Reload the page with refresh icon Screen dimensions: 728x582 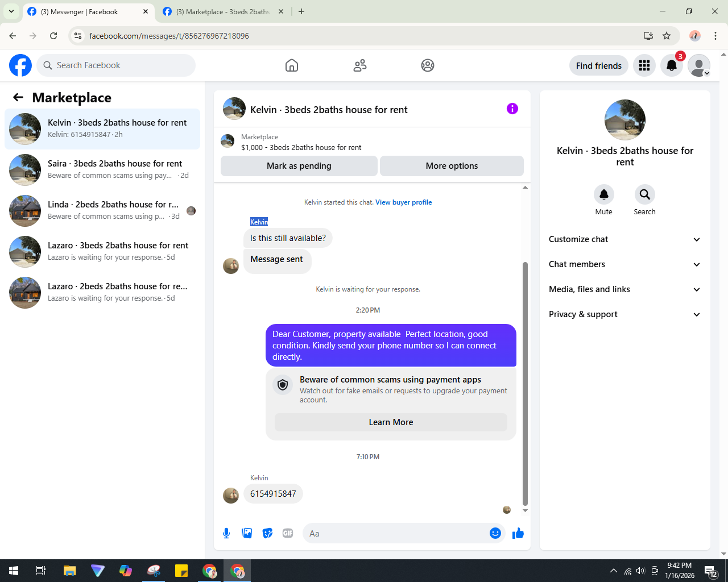53,36
